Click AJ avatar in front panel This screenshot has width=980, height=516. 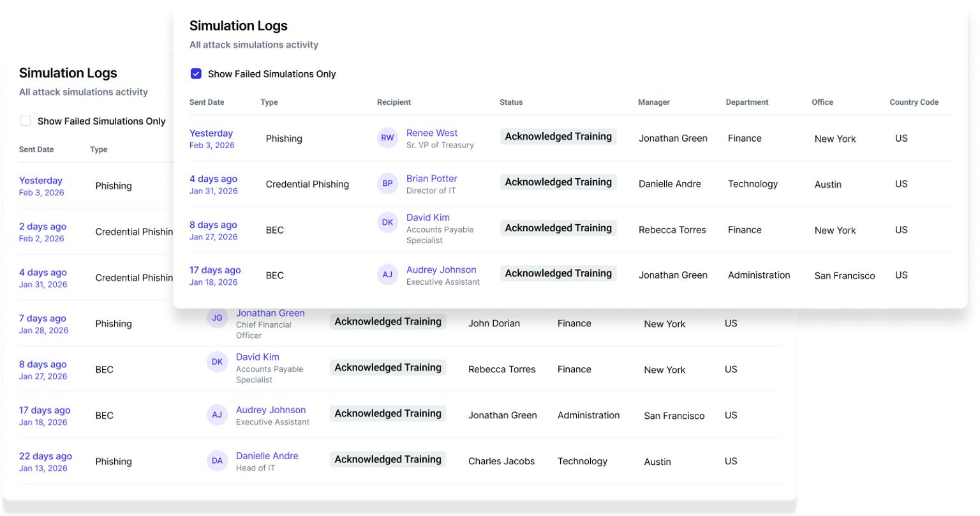(x=388, y=275)
